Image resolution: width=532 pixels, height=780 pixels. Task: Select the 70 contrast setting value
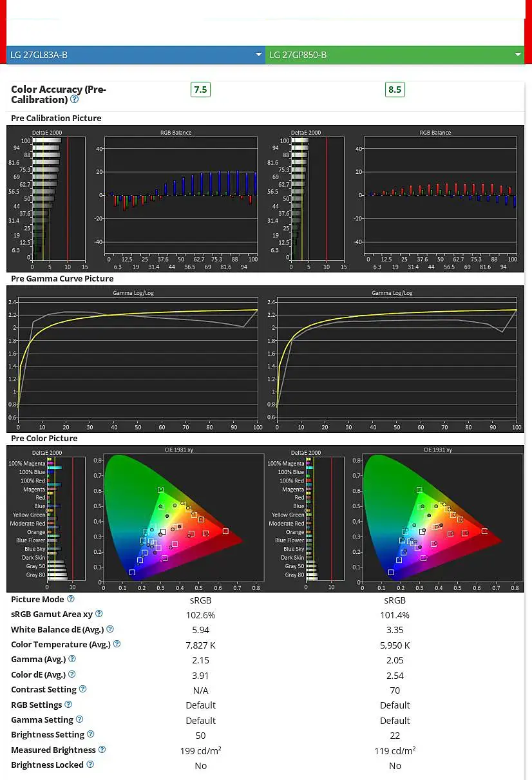pos(395,690)
